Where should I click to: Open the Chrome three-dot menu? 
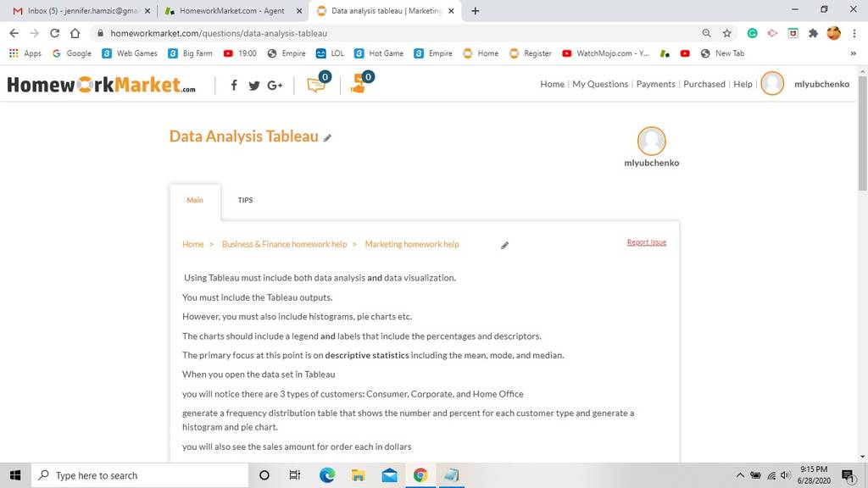point(854,33)
